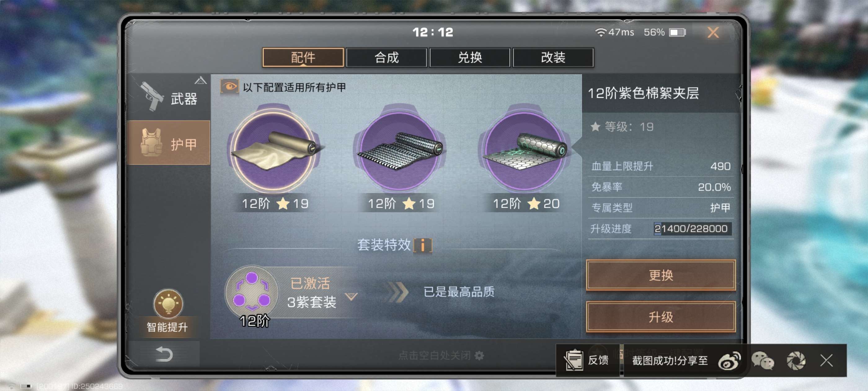868x391 pixels.
Task: Click the back arrow return icon
Action: tap(164, 354)
